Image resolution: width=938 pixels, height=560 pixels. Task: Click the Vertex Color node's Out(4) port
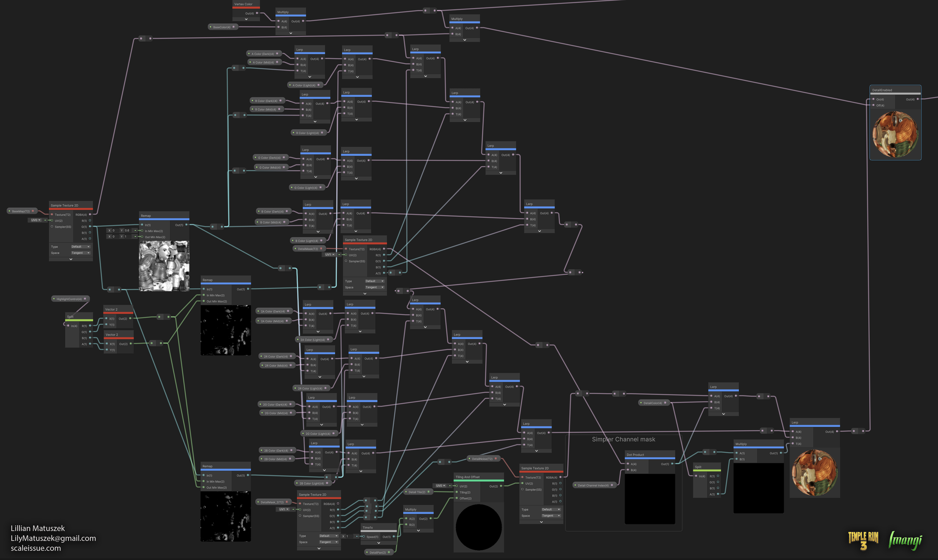tap(257, 13)
